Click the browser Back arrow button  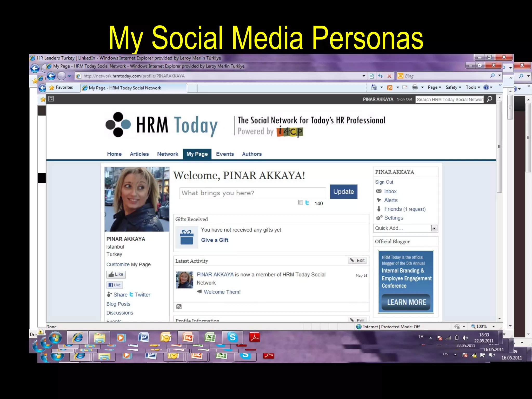[x=51, y=76]
